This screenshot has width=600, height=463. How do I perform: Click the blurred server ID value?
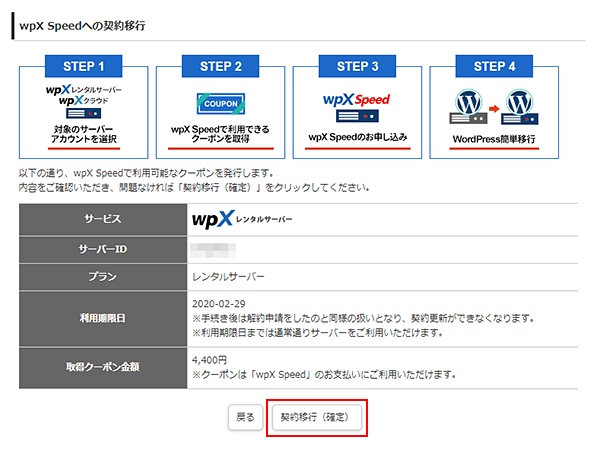[x=213, y=250]
